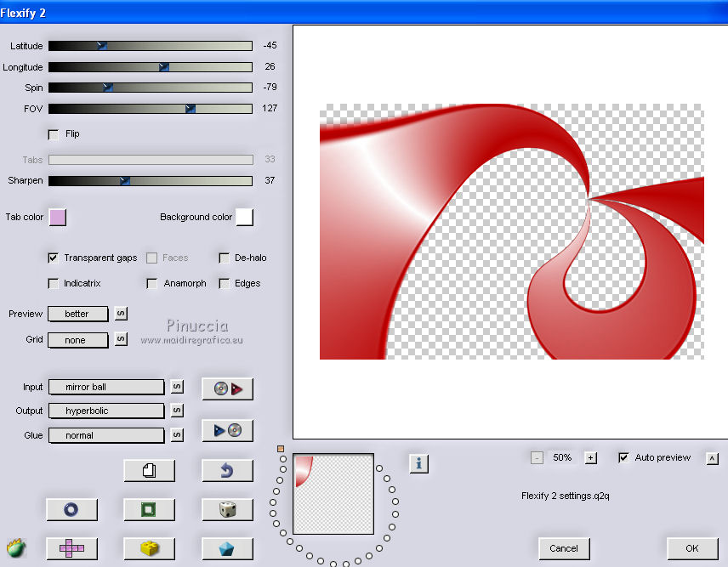Click the pink cross layout button

[x=71, y=548]
